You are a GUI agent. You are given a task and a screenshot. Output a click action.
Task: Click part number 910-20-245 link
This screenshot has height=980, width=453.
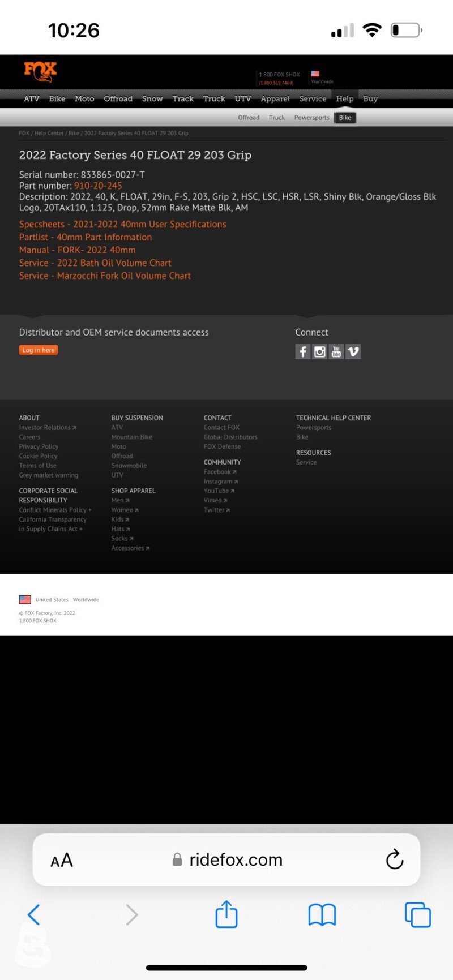click(98, 186)
